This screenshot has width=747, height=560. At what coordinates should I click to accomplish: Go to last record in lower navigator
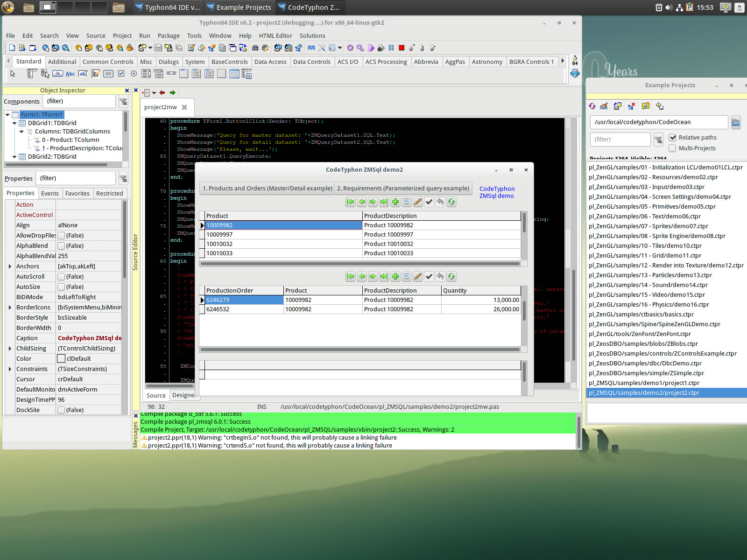pos(384,276)
